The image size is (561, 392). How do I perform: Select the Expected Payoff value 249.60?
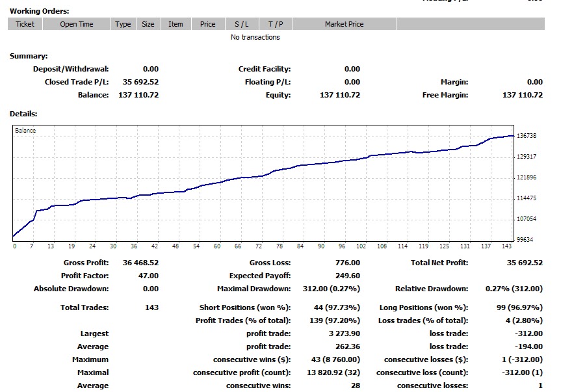click(348, 276)
